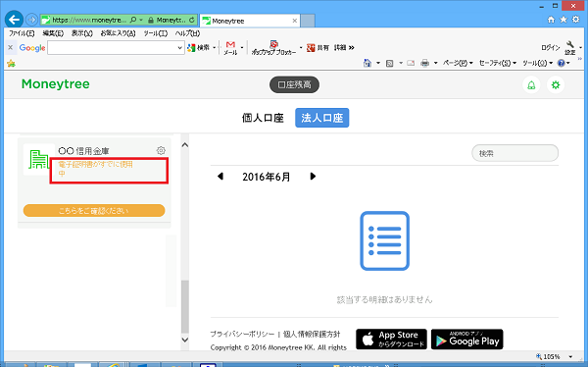Open the プライバシーポリシー link
This screenshot has width=588, height=367.
pos(242,334)
